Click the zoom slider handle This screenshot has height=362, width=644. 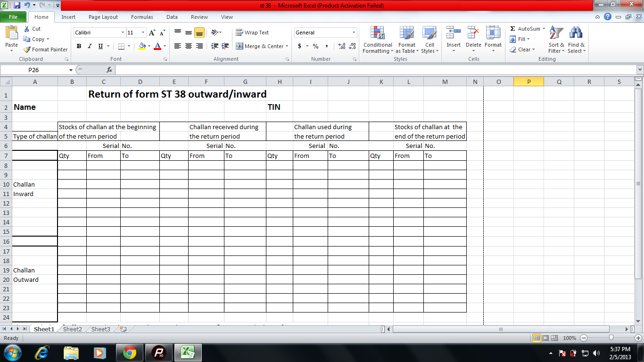pos(611,338)
